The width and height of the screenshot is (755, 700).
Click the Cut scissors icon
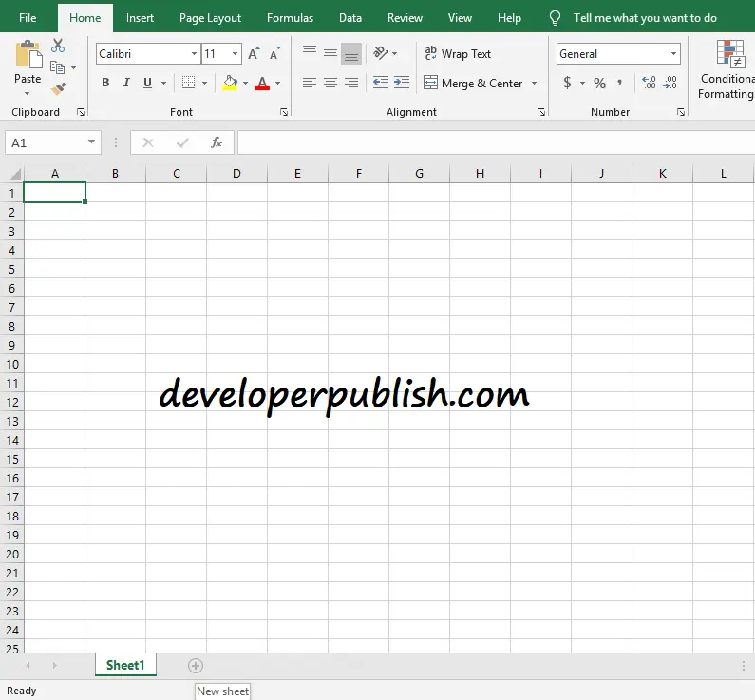[58, 46]
